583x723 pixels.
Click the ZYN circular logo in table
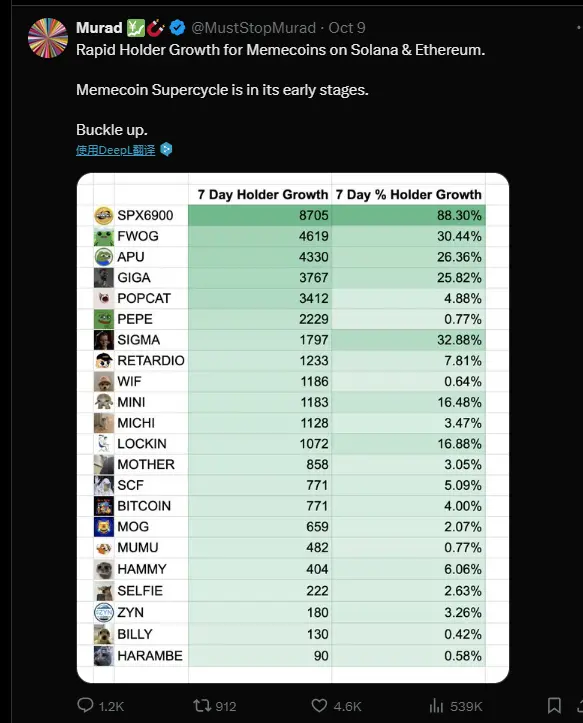[x=104, y=612]
